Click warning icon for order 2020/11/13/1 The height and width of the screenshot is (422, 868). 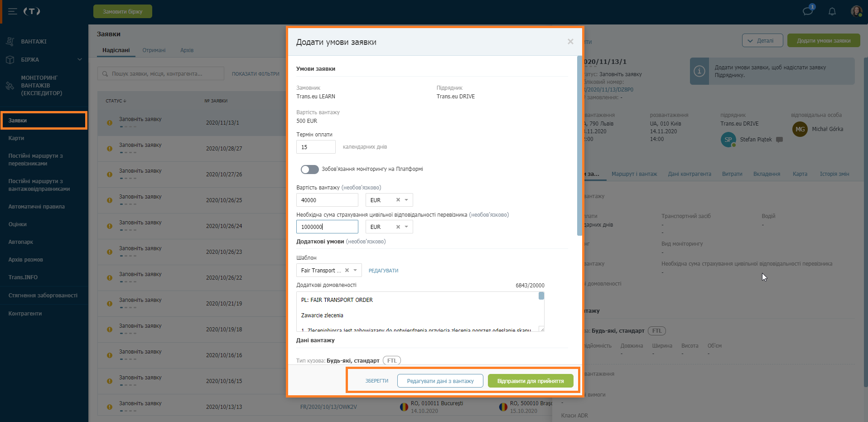[x=110, y=123]
